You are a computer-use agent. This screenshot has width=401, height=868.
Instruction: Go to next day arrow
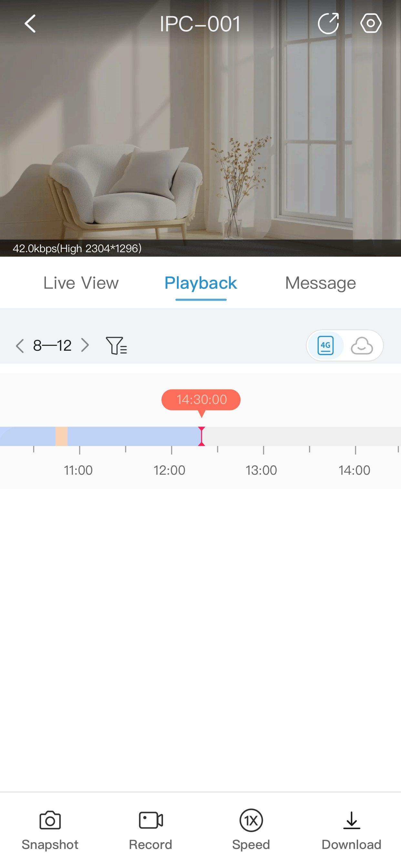click(x=85, y=346)
